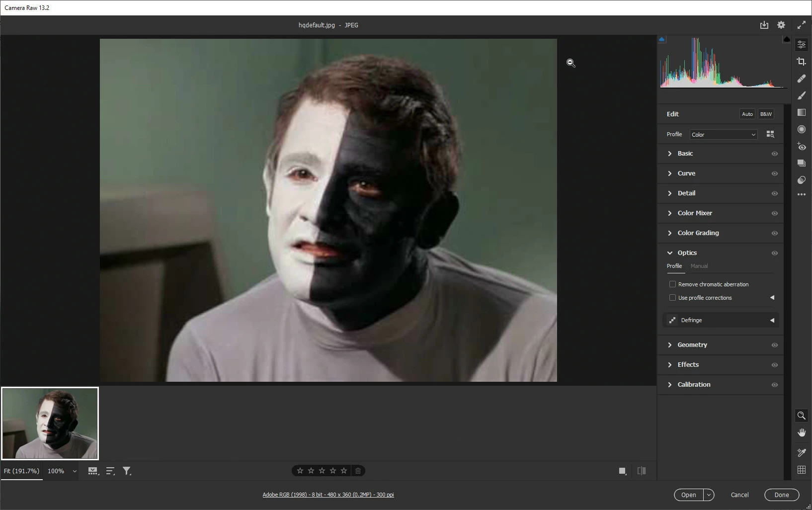Browse profiles grid icon
Viewport: 812px width, 510px height.
[770, 134]
